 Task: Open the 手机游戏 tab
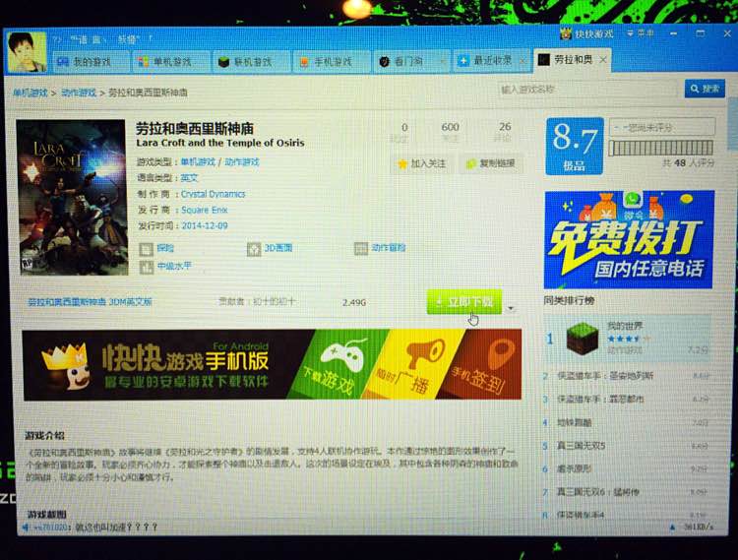coord(331,62)
